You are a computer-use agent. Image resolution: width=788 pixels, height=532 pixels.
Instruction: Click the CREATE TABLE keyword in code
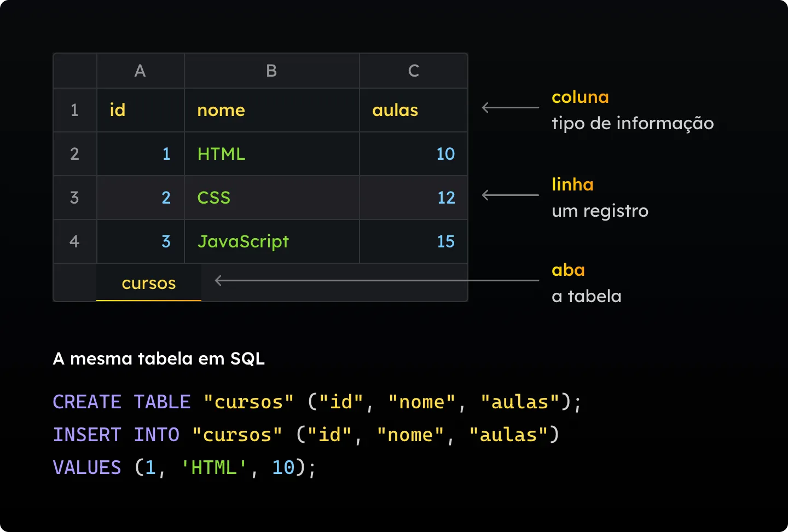[121, 402]
